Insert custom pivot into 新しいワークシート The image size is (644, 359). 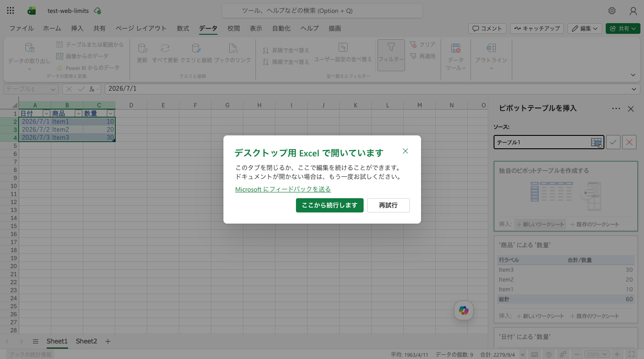click(x=540, y=224)
